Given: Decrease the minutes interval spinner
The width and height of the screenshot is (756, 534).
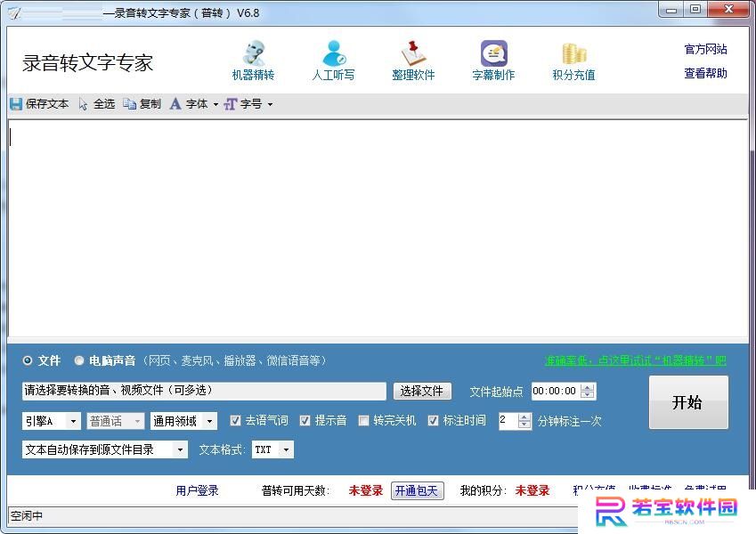Looking at the screenshot, I should coord(524,425).
